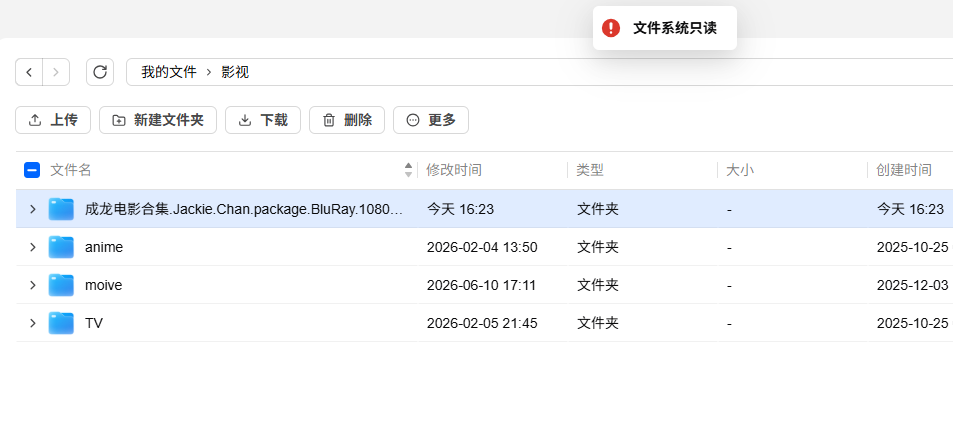Click the 创建时间 column header
The width and height of the screenshot is (953, 431).
pos(904,170)
